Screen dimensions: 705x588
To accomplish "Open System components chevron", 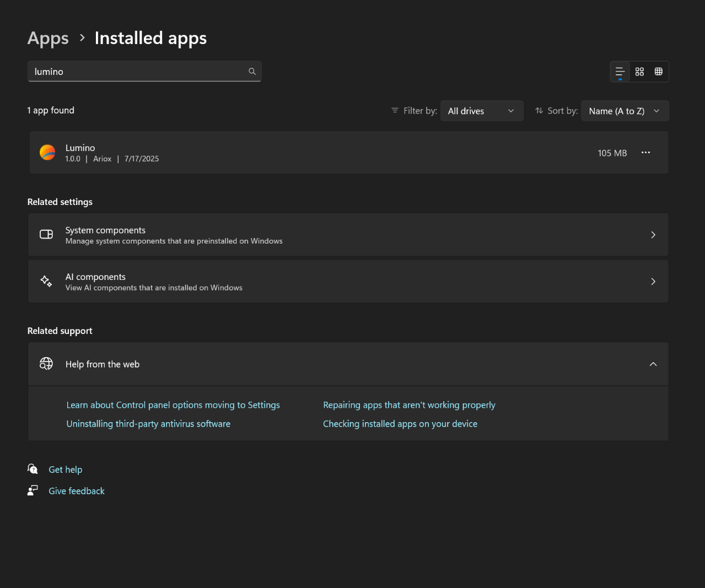I will (653, 235).
